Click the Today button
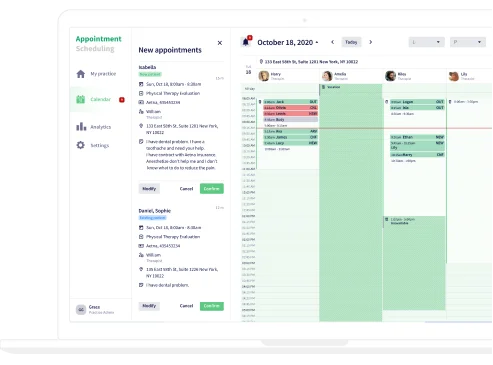Image resolution: width=493 pixels, height=365 pixels. click(x=351, y=42)
